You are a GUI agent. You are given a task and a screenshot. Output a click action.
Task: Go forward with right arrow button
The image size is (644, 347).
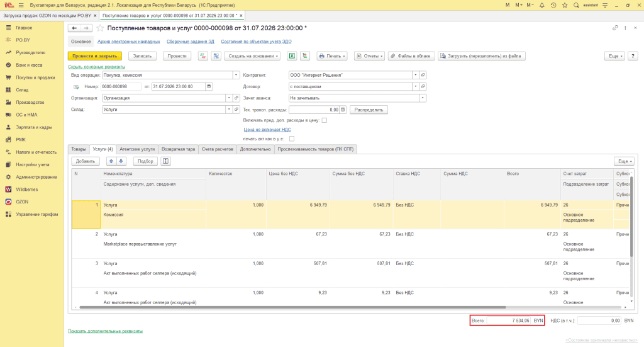[x=86, y=28]
